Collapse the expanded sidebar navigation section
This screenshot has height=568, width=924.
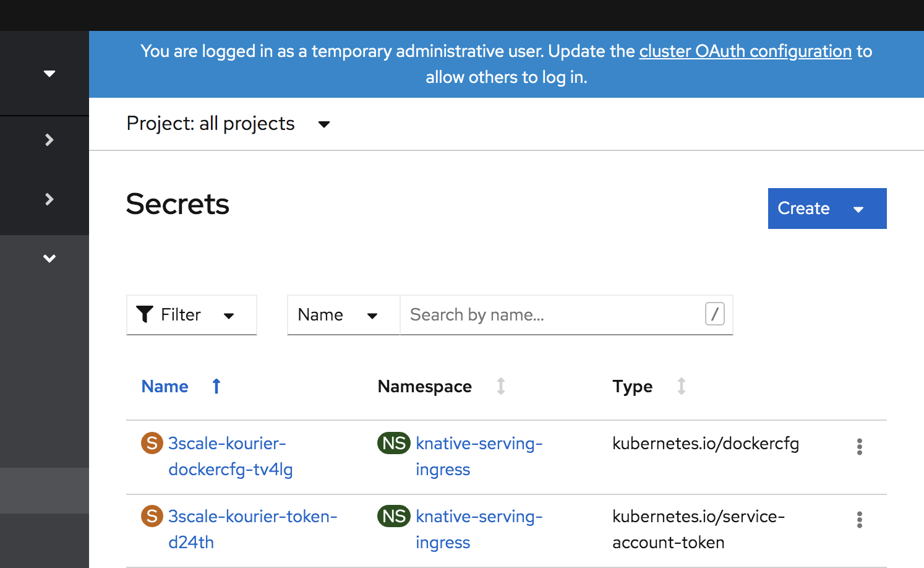(49, 259)
